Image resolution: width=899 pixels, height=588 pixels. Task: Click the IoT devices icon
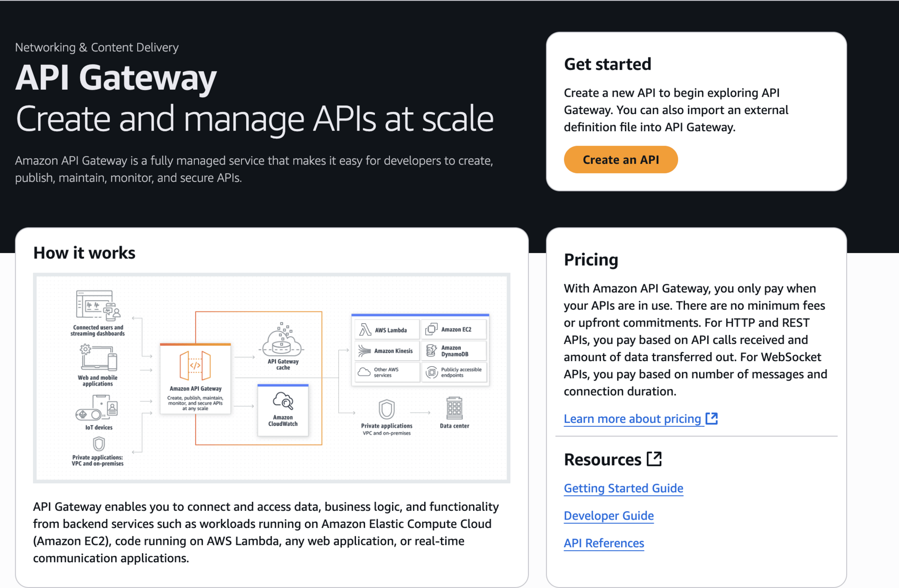[x=98, y=408]
